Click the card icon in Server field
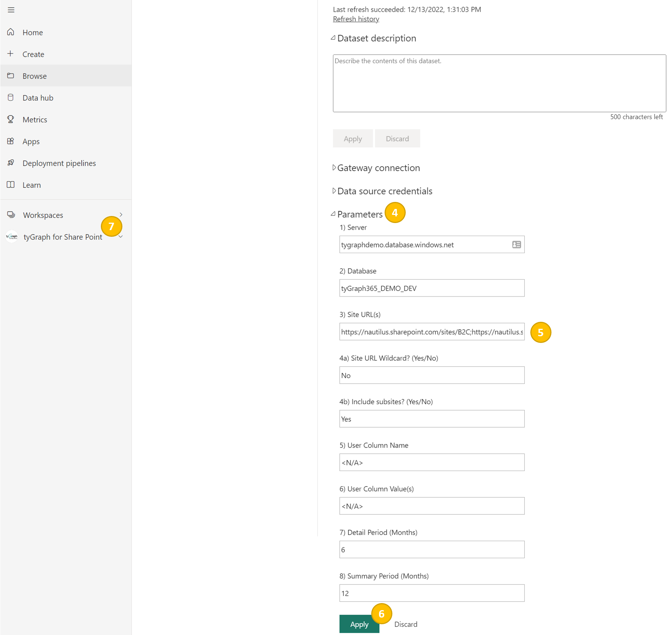 [516, 245]
